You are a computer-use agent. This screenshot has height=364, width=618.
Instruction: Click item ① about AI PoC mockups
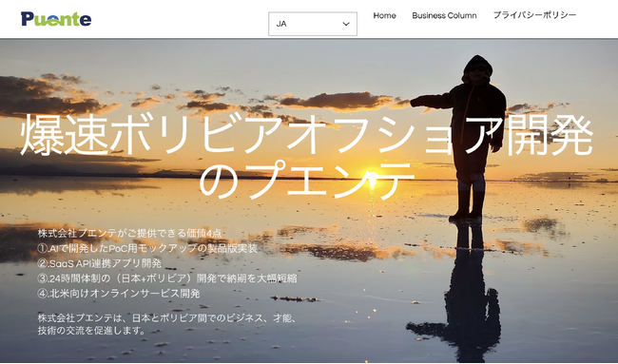point(147,249)
